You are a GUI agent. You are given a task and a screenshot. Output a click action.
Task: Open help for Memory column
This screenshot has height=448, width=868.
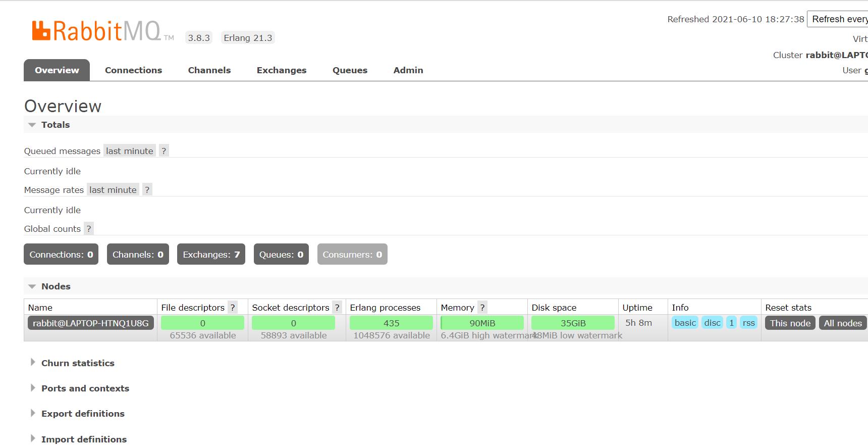pyautogui.click(x=482, y=307)
